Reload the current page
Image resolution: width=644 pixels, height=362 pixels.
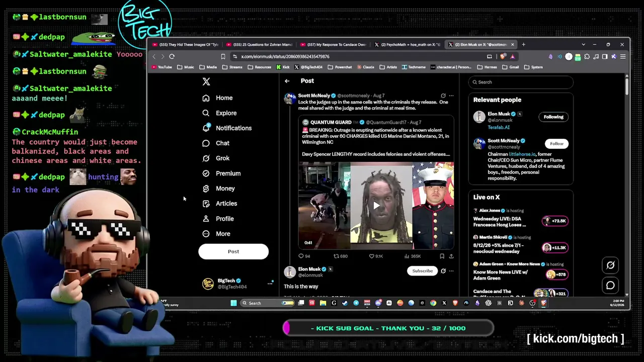(x=172, y=56)
